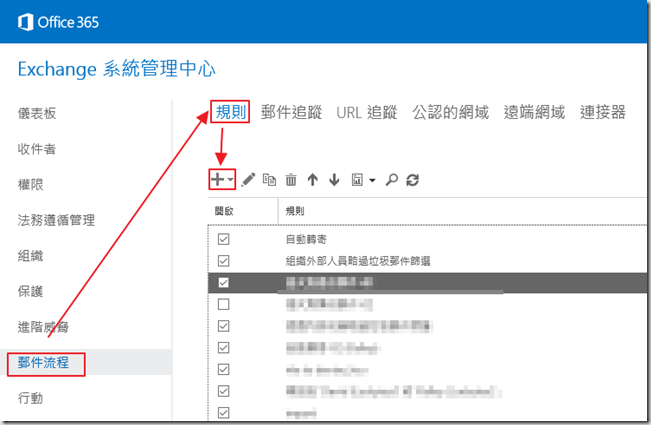Toggle checkbox for 組織外部人員略過垃圾郵件篩選 rule
651x425 pixels.
pyautogui.click(x=223, y=261)
